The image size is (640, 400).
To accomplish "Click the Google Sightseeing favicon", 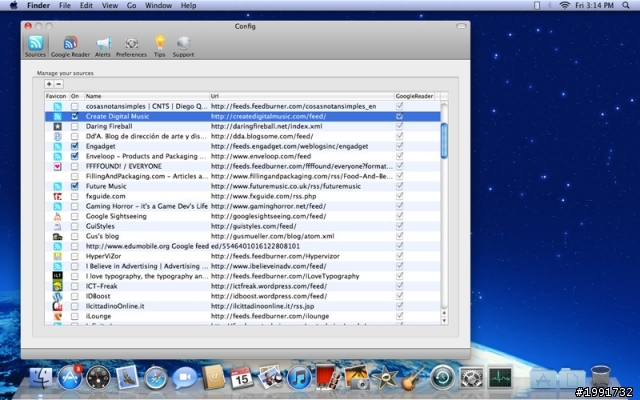I will click(58, 216).
